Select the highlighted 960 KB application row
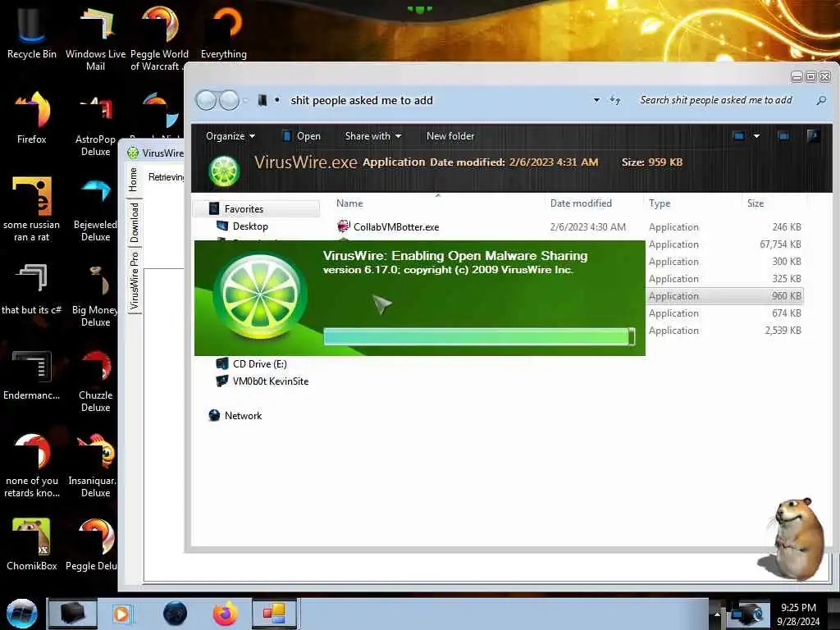This screenshot has height=630, width=840. coord(725,295)
